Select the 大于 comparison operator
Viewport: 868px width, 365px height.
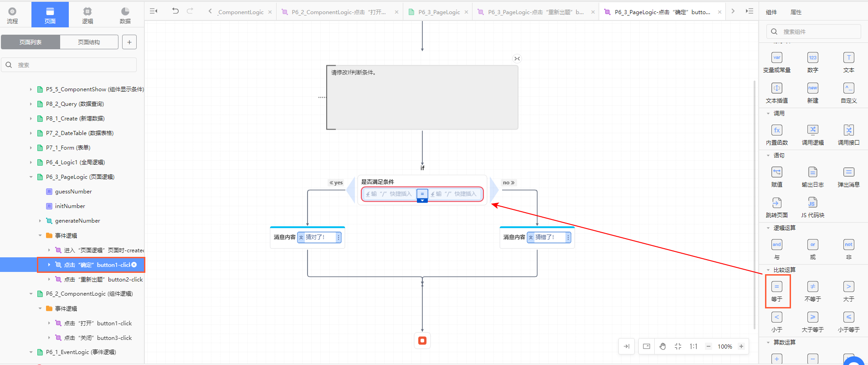click(848, 292)
